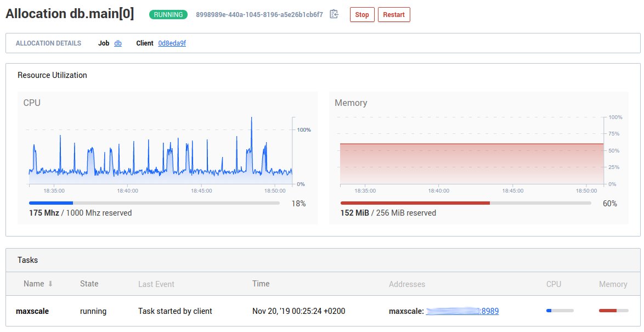Viewport: 644px width, 332px height.
Task: Click the Stop button
Action: tap(362, 15)
